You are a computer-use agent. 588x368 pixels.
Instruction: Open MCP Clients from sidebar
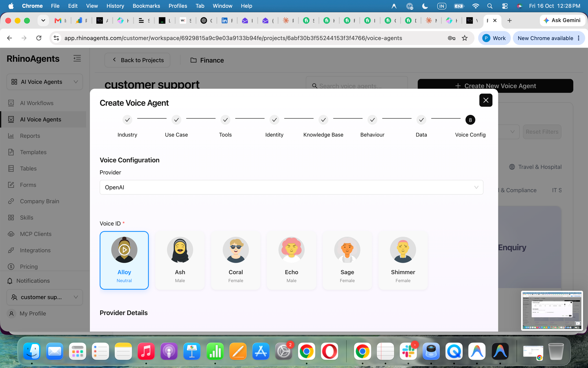click(36, 234)
